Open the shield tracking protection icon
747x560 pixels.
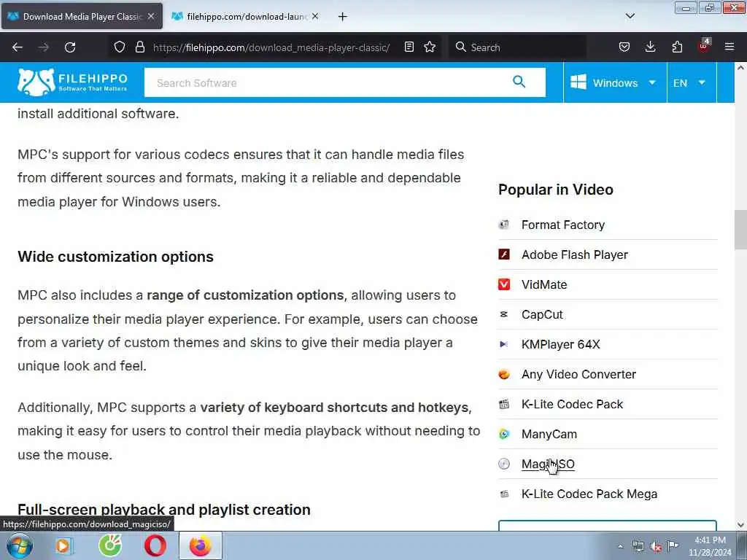tap(120, 47)
